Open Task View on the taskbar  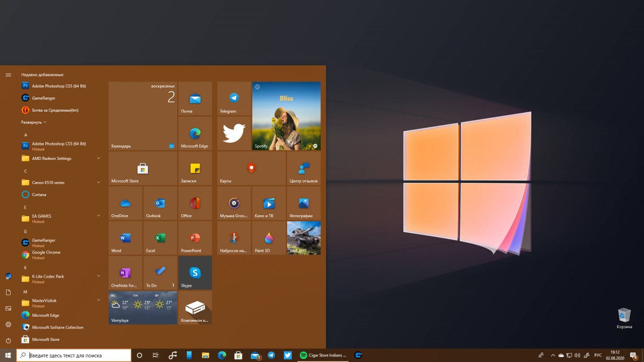pyautogui.click(x=155, y=355)
